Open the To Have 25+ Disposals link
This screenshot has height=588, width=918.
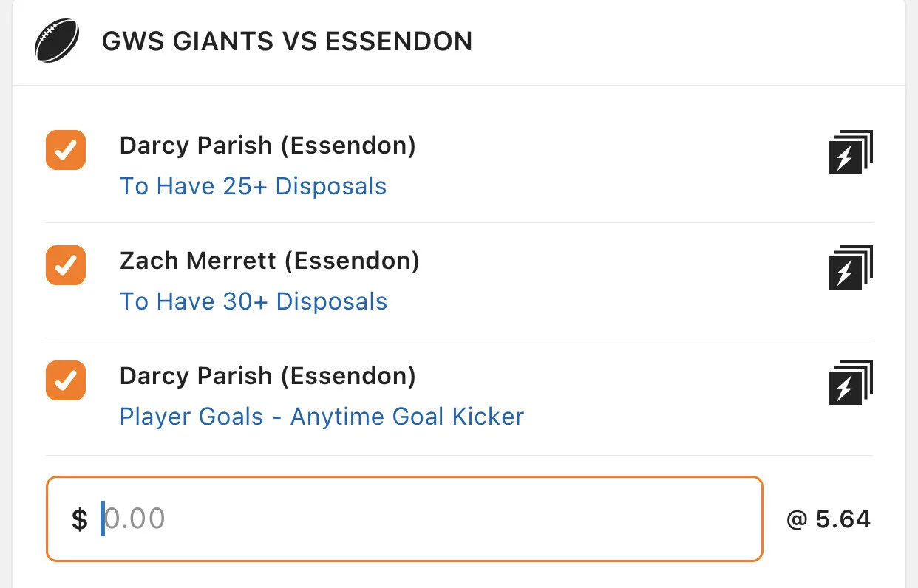pyautogui.click(x=253, y=186)
